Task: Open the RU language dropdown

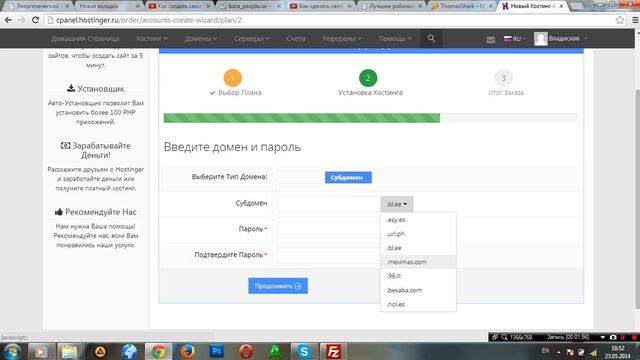Action: (x=515, y=39)
